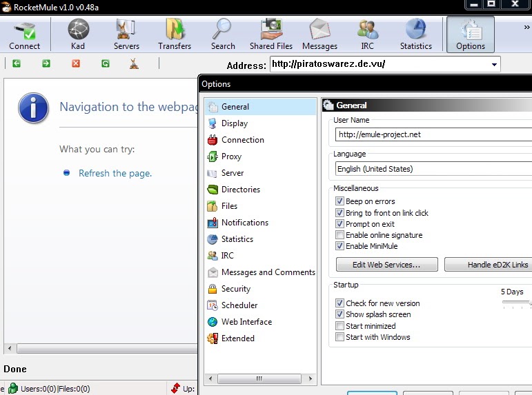Click the Options toolbar button

(x=471, y=34)
